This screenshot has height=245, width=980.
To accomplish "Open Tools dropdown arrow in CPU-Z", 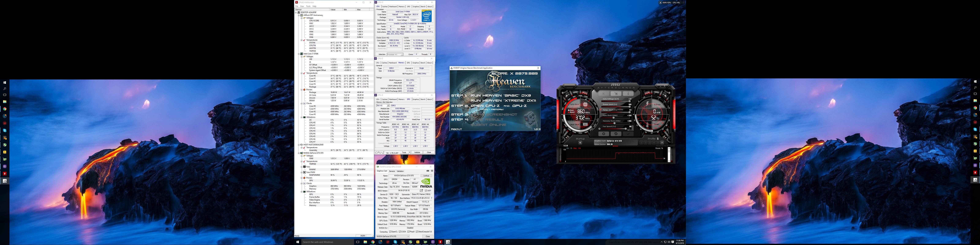I will [410, 153].
